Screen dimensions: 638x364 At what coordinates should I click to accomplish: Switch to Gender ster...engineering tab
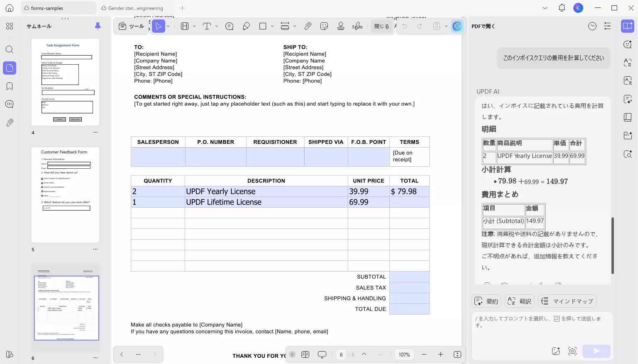pyautogui.click(x=135, y=8)
